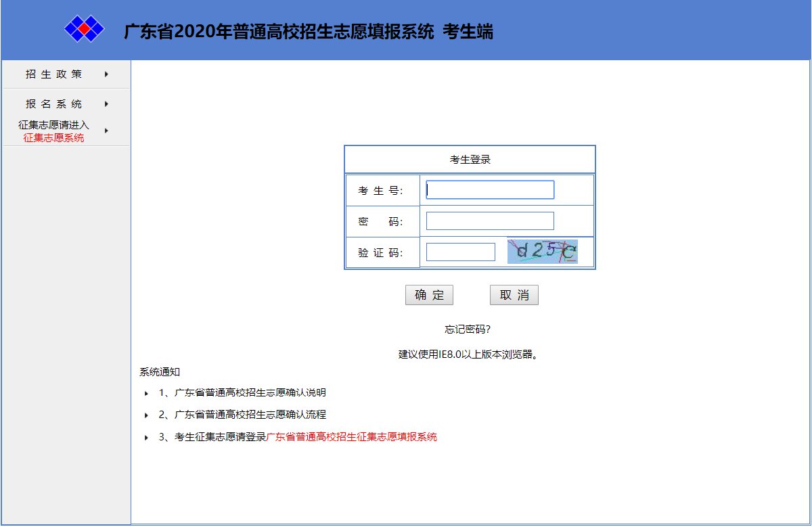
Task: Follow the red 广东省普通高校招生征集志愿填报系统 link
Action: pyautogui.click(x=352, y=437)
